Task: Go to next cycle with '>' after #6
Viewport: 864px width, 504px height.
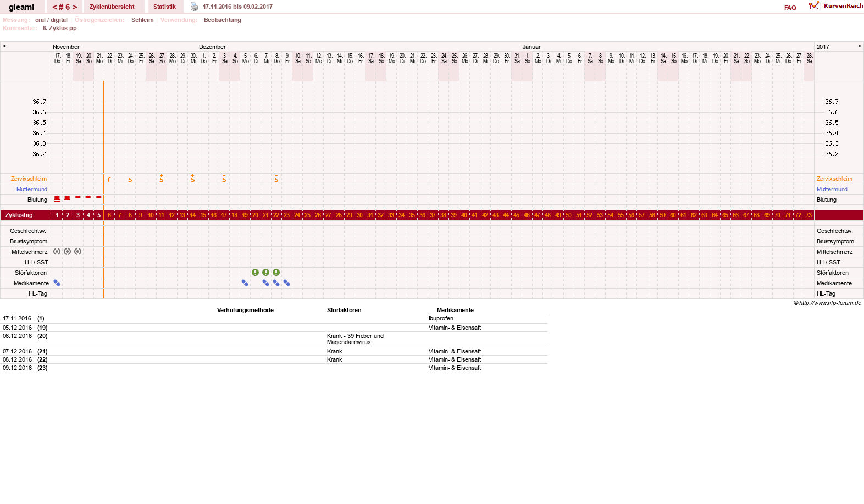Action: 75,7
